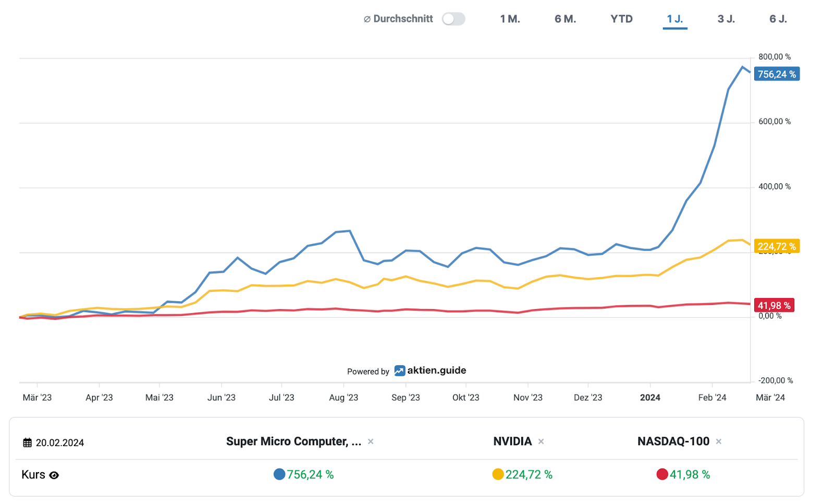Select the 1 J. time range
Image resolution: width=834 pixels, height=504 pixels.
[x=675, y=19]
